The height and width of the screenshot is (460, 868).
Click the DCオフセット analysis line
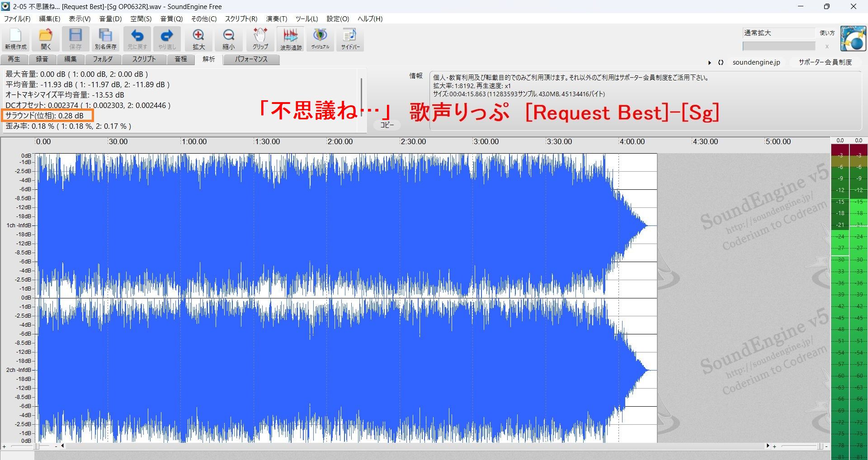pos(88,105)
